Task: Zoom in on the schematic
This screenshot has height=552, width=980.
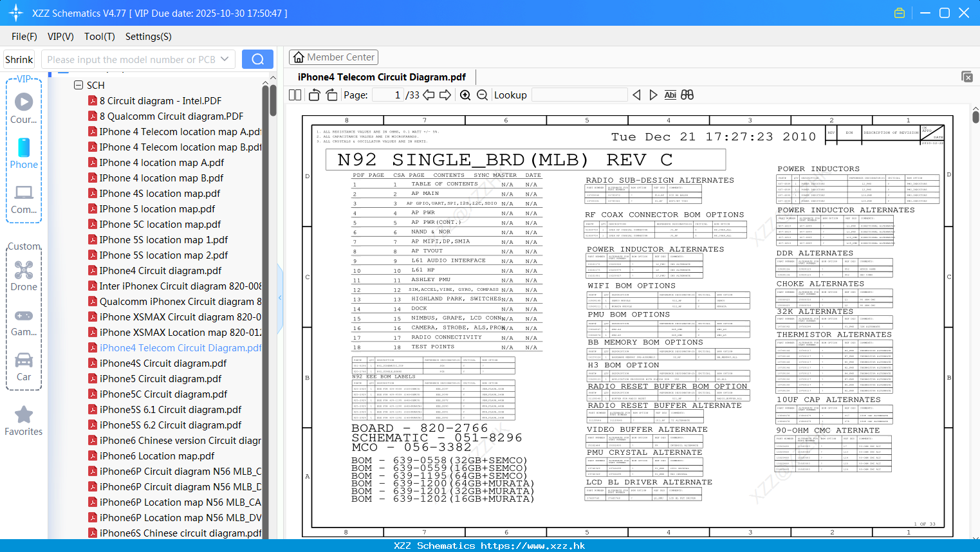Action: coord(465,95)
